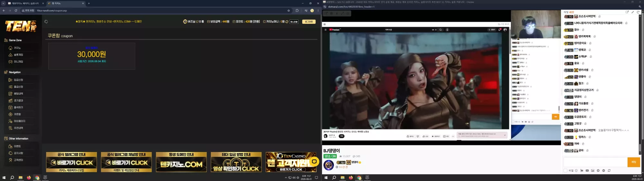Viewport: 644px width, 181px height.
Task: Open Windows search on the left taskbar
Action: pos(12,177)
